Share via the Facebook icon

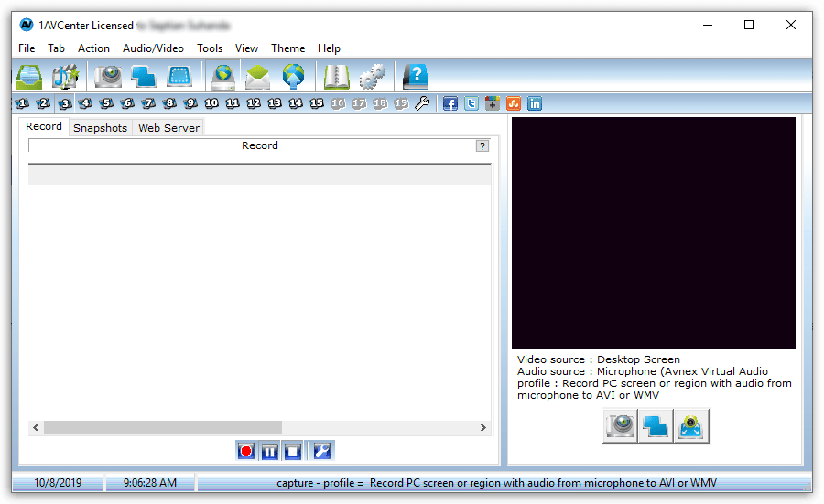450,103
